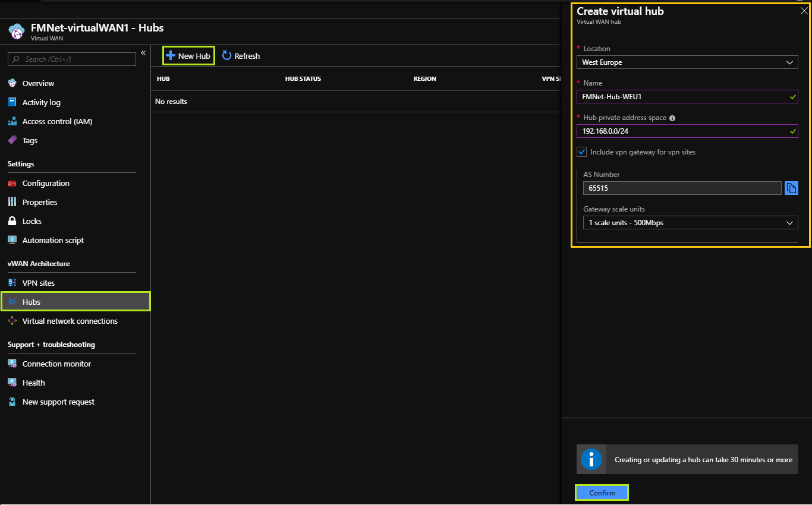This screenshot has height=505, width=812.
Task: Click the Health icon
Action: (12, 383)
